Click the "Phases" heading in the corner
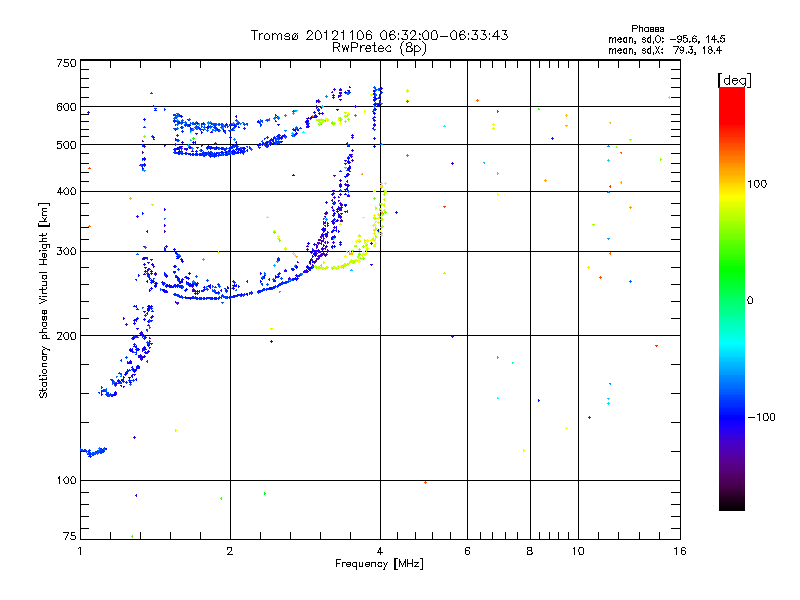Screen dimensions: 800x600 [647, 29]
